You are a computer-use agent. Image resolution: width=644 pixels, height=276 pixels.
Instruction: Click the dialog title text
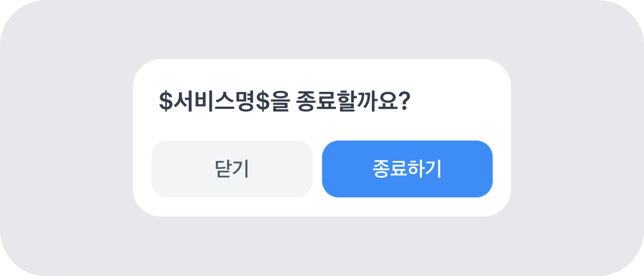[x=284, y=101]
